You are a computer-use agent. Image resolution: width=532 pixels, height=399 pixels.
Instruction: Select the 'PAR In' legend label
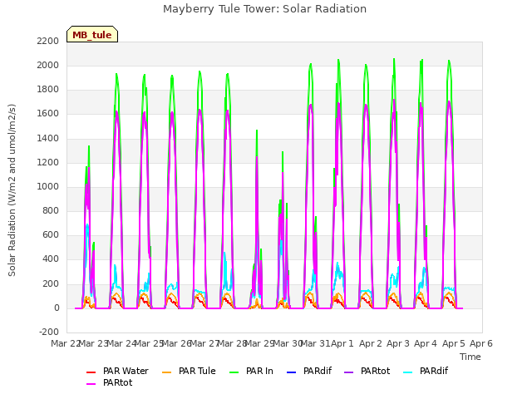coord(259,372)
